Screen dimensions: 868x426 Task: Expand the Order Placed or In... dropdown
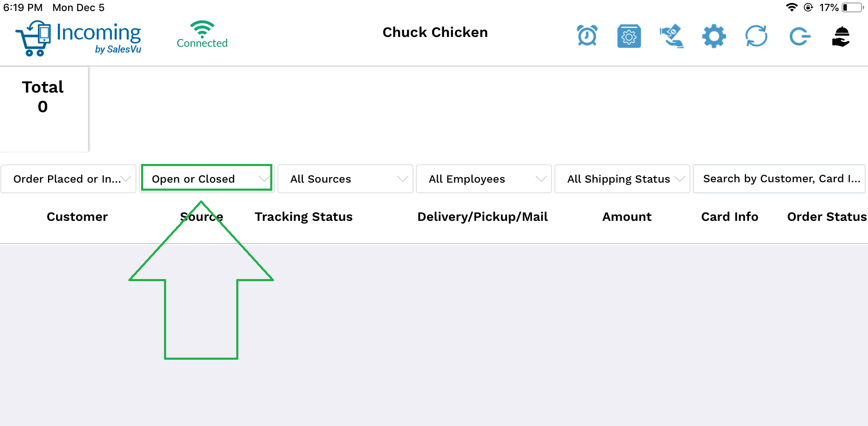68,179
